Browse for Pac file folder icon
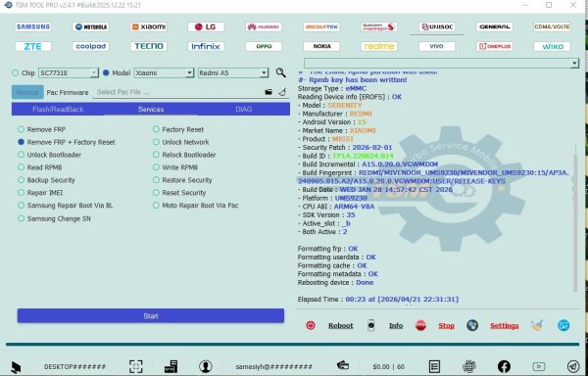The width and height of the screenshot is (588, 376). (x=269, y=92)
